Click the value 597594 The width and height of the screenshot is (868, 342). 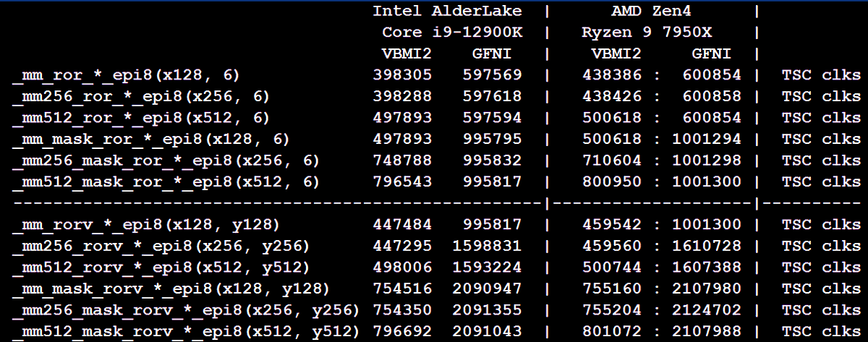pyautogui.click(x=492, y=117)
